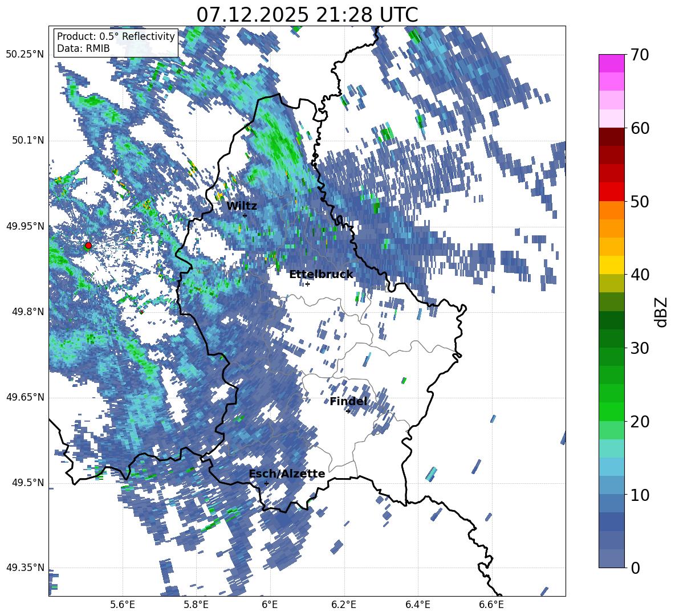The image size is (675, 616).
Task: Click the colorbar tick label 20
Action: click(x=640, y=422)
